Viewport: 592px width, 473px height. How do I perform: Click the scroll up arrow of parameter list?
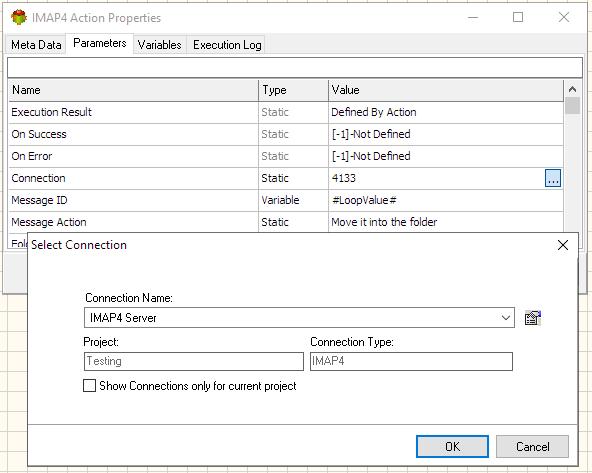tap(572, 89)
